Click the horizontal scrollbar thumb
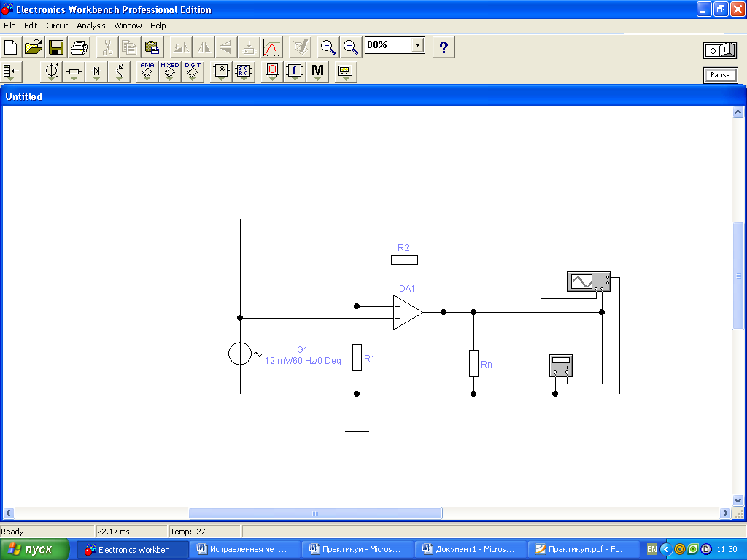This screenshot has height=560, width=747. coord(315,513)
